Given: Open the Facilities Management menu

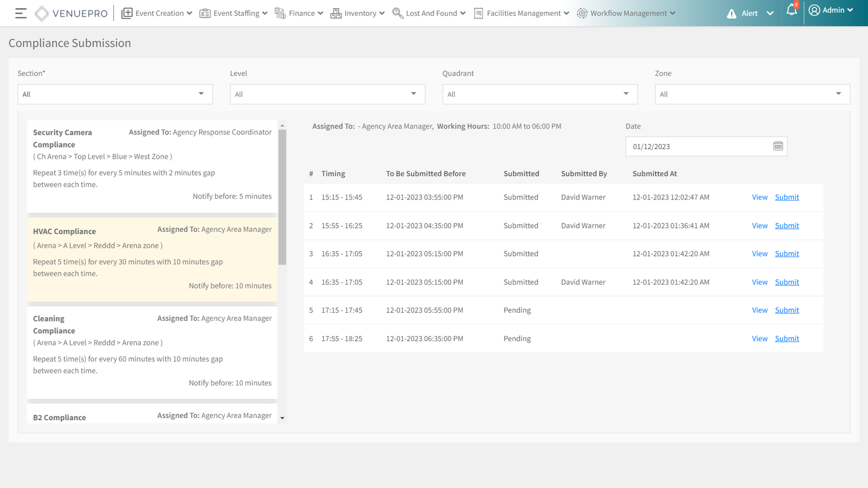Looking at the screenshot, I should (521, 14).
